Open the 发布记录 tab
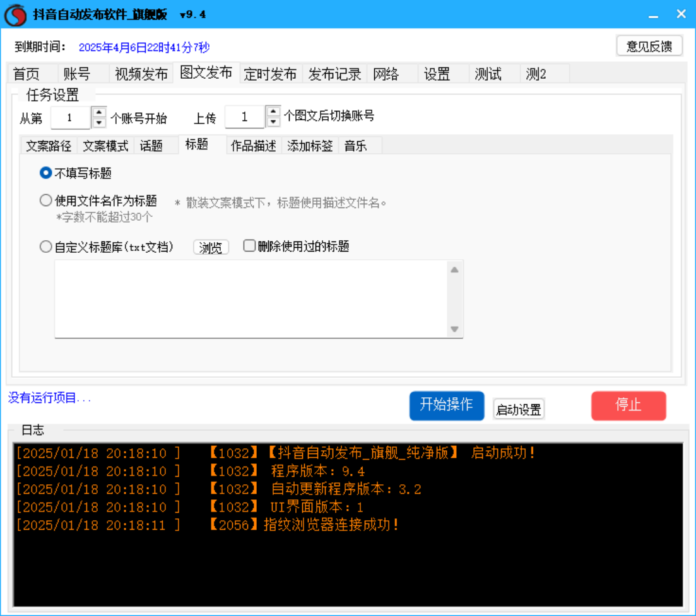The width and height of the screenshot is (696, 616). point(334,74)
